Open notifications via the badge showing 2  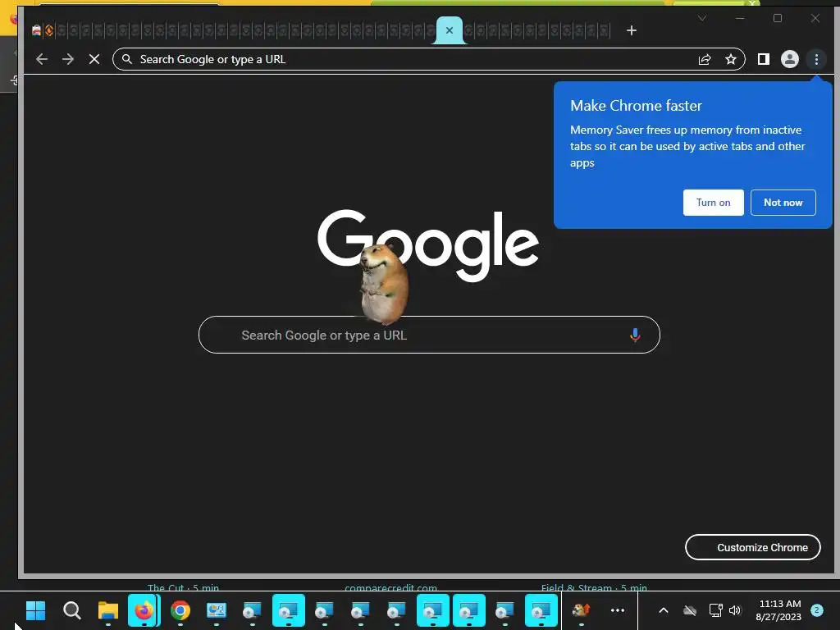point(817,610)
